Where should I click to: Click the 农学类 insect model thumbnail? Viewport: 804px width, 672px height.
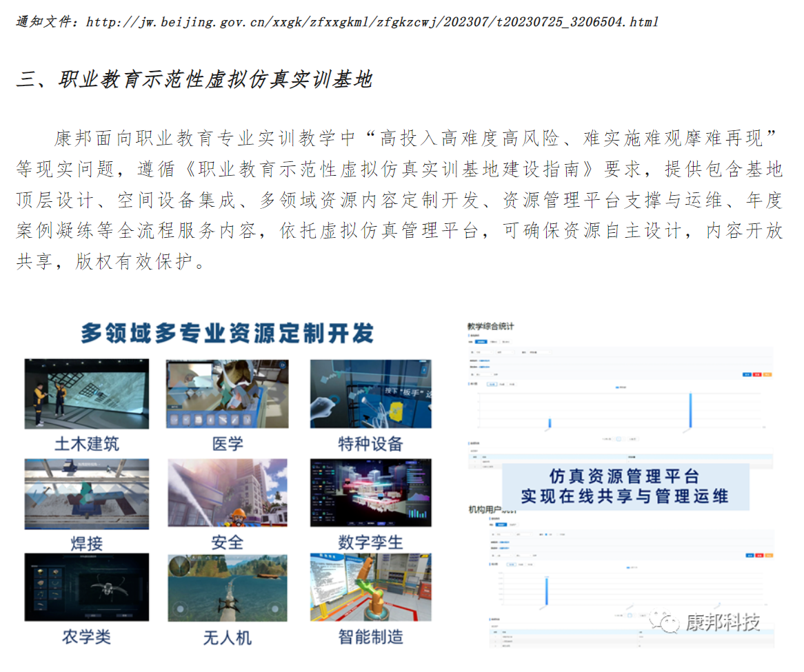tap(86, 588)
